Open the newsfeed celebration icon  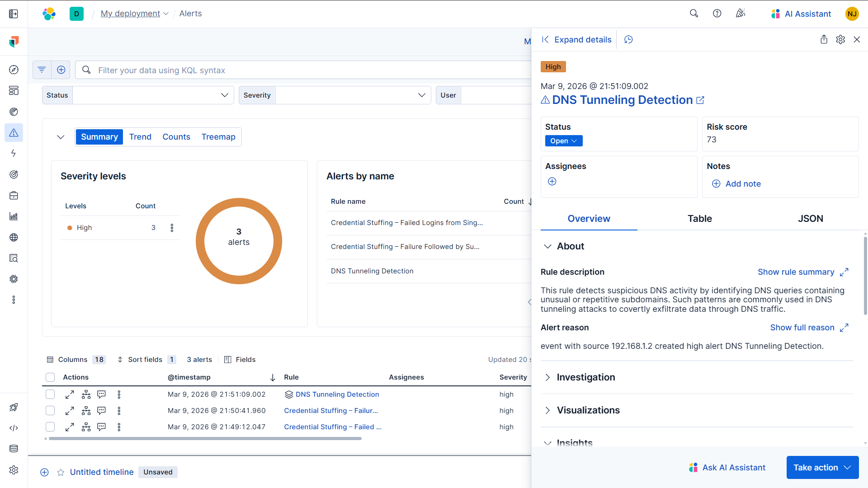[740, 14]
